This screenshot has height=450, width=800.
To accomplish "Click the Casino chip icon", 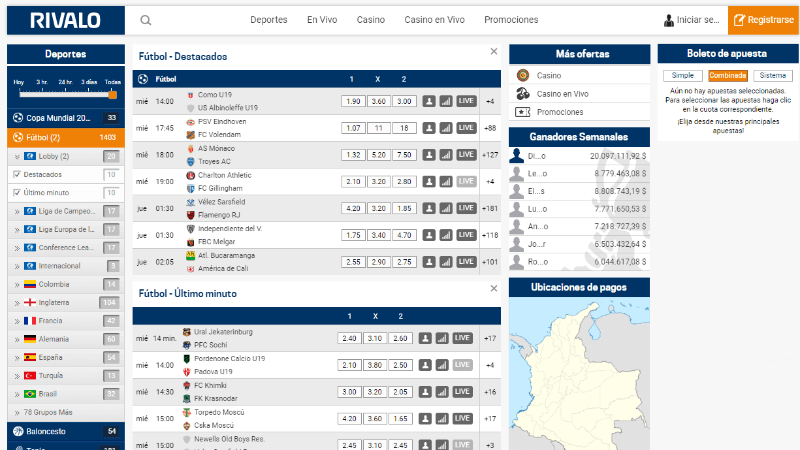I will [x=522, y=76].
